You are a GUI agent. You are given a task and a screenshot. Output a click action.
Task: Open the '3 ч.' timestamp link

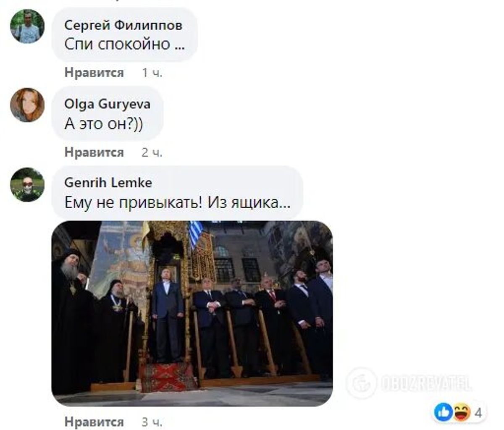(x=152, y=422)
